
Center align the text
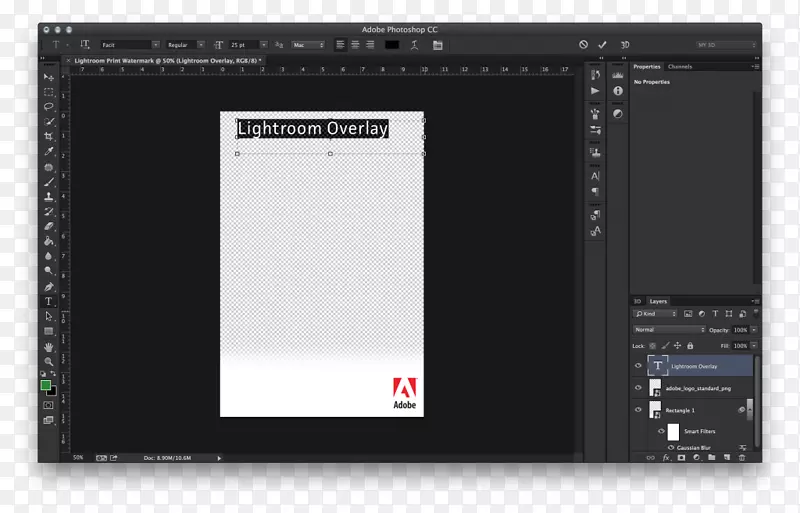tap(355, 45)
